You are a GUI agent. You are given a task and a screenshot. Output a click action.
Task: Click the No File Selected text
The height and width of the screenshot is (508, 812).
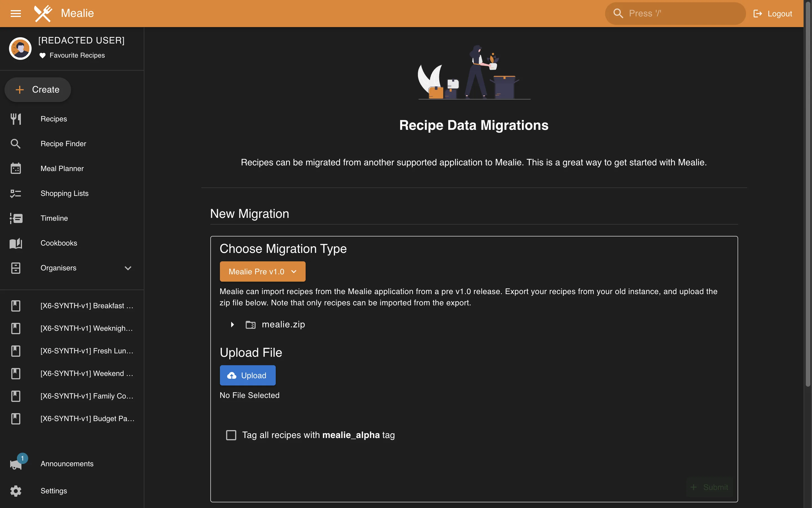249,395
